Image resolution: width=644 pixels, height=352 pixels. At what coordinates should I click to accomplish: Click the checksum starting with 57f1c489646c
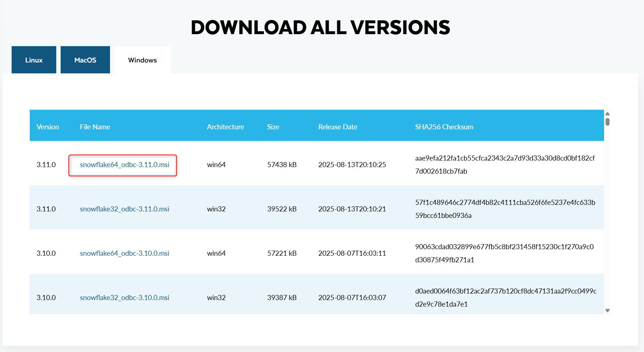pos(505,209)
